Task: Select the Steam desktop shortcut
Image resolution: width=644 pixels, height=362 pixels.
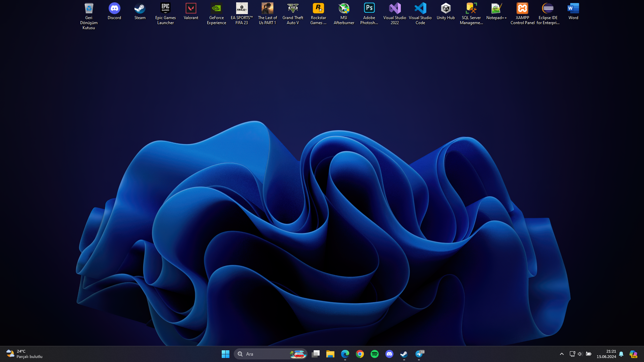Action: click(x=140, y=11)
